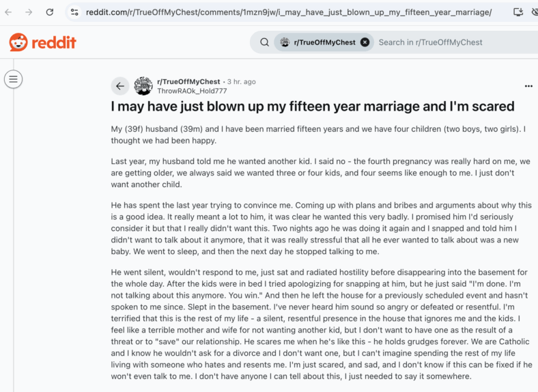Open the r/TrueOffMyChest subreddit link

point(188,82)
